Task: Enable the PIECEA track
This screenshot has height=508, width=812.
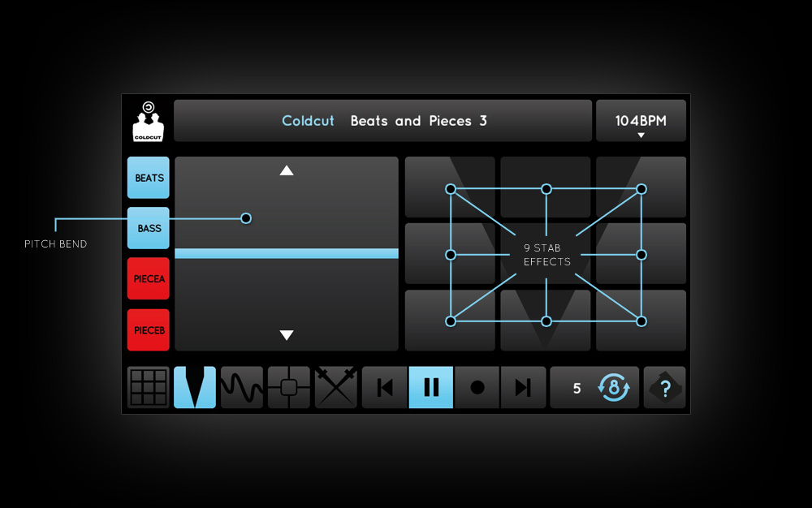Action: click(x=149, y=279)
